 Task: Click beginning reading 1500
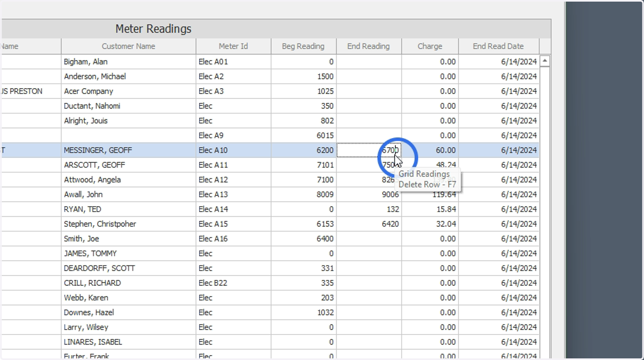(x=325, y=76)
